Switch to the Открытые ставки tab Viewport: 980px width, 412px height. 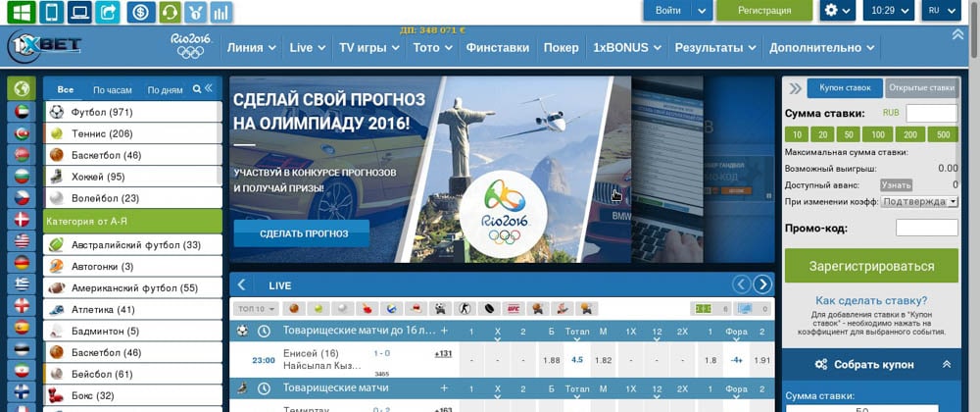[x=921, y=88]
